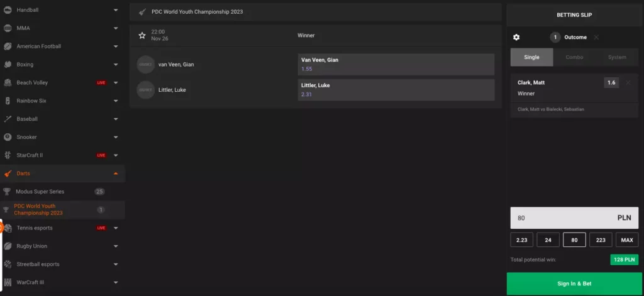This screenshot has width=644, height=296.
Task: Bet on Littler, Luke at 2.31
Action: (x=396, y=90)
